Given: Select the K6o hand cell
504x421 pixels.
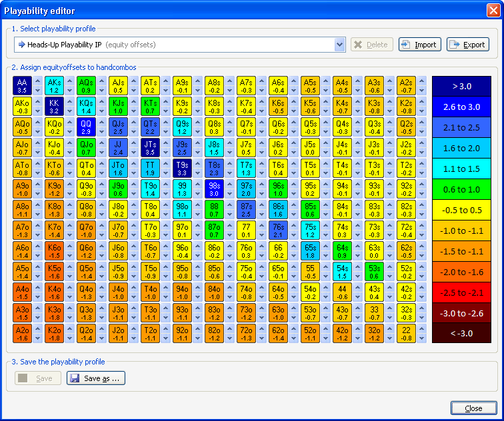Looking at the screenshot, I should click(x=54, y=251).
